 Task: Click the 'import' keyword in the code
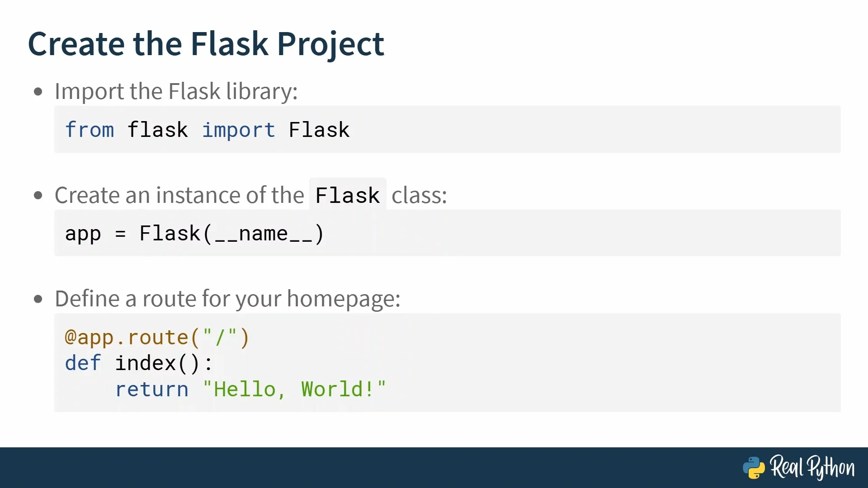pos(238,130)
